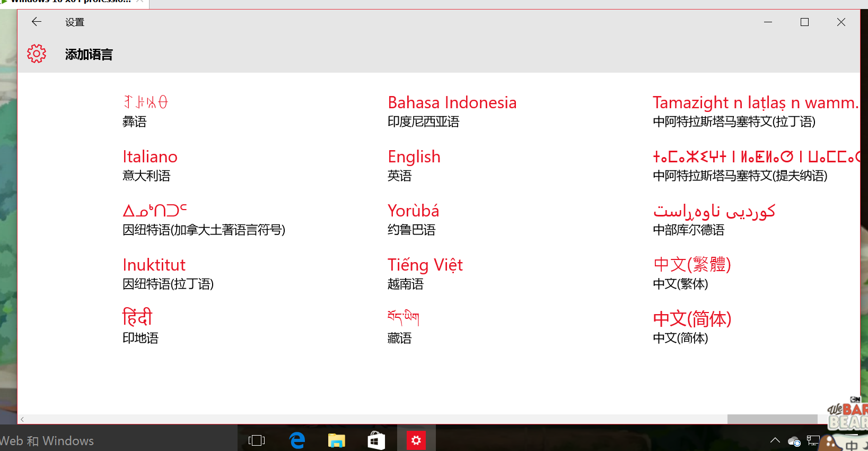Click the OneDrive cloud tray icon
Image resolution: width=868 pixels, height=451 pixels.
pyautogui.click(x=794, y=441)
